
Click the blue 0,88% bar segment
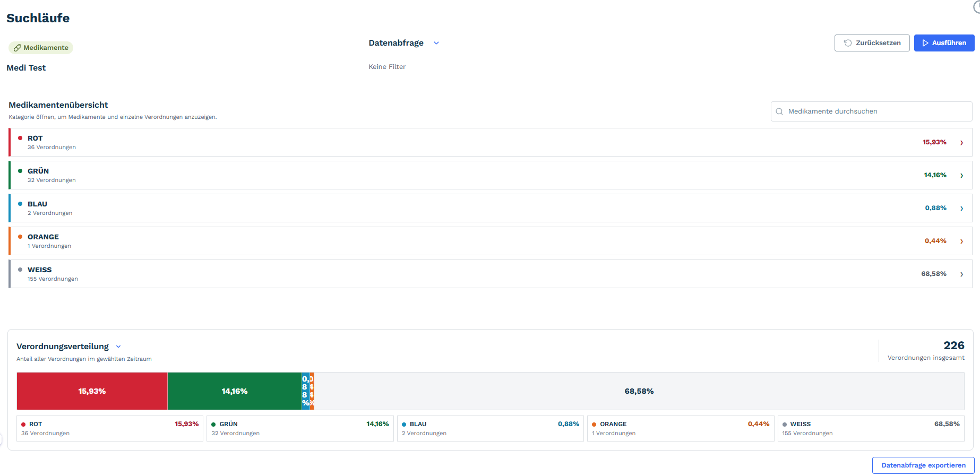(306, 391)
